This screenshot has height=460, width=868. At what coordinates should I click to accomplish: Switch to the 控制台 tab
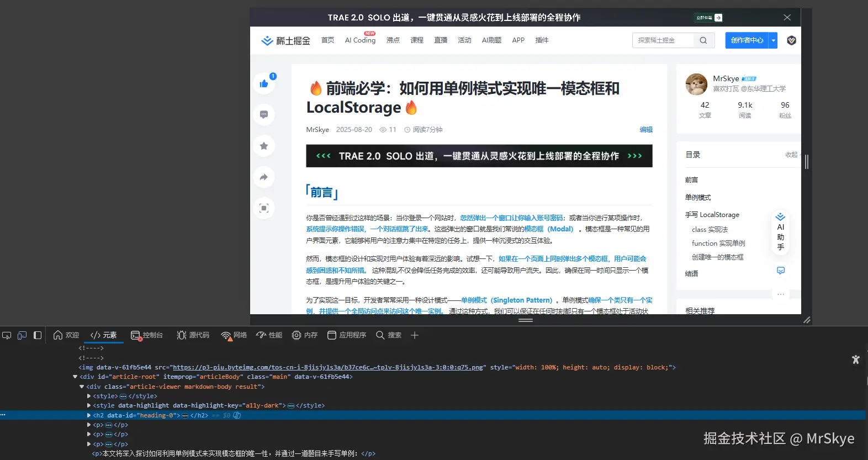point(147,335)
